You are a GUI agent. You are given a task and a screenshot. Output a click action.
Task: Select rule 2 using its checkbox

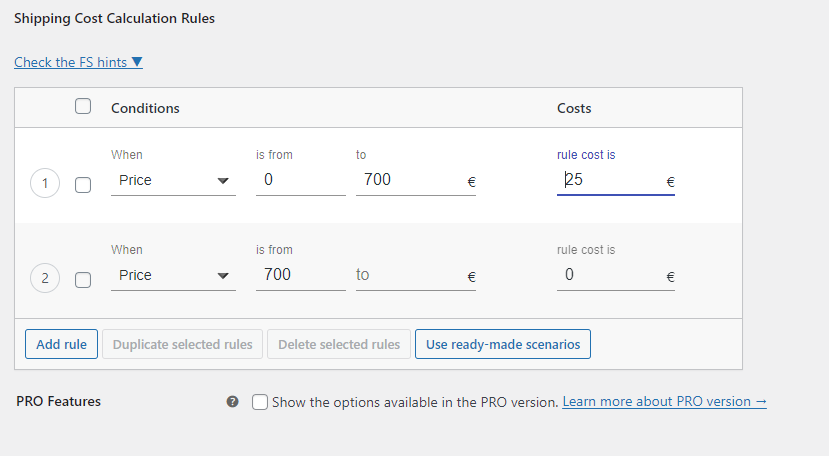coord(83,280)
